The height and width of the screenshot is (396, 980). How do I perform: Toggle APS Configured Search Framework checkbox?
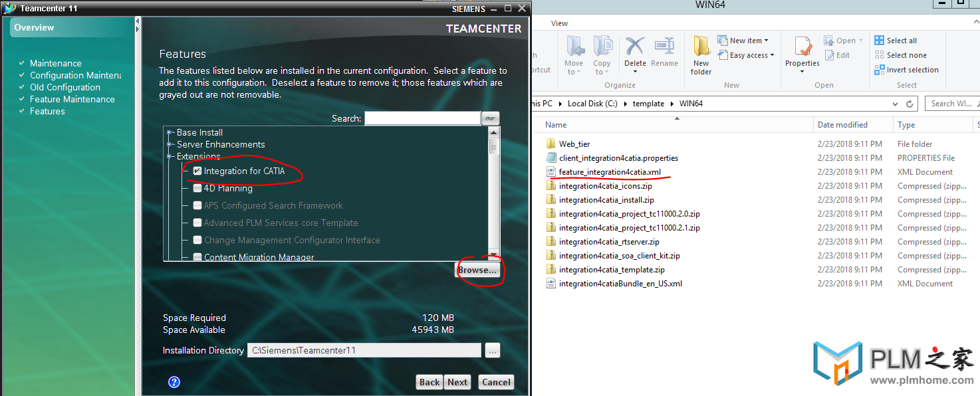197,205
